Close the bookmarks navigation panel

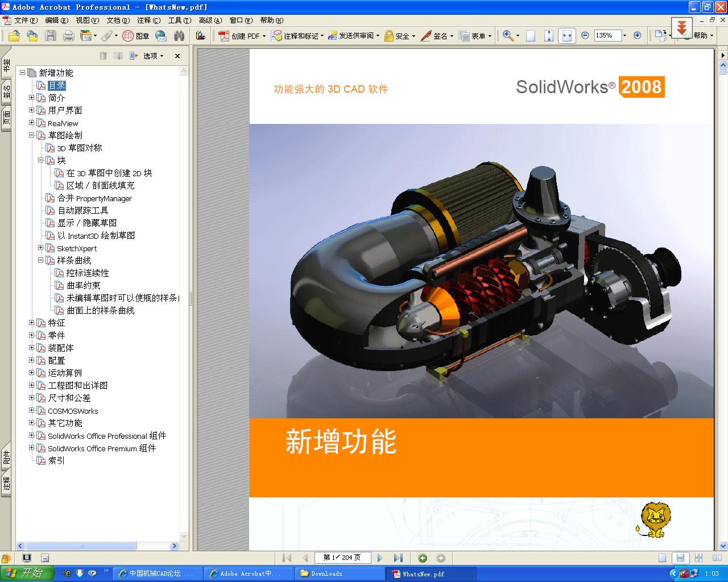(x=177, y=56)
